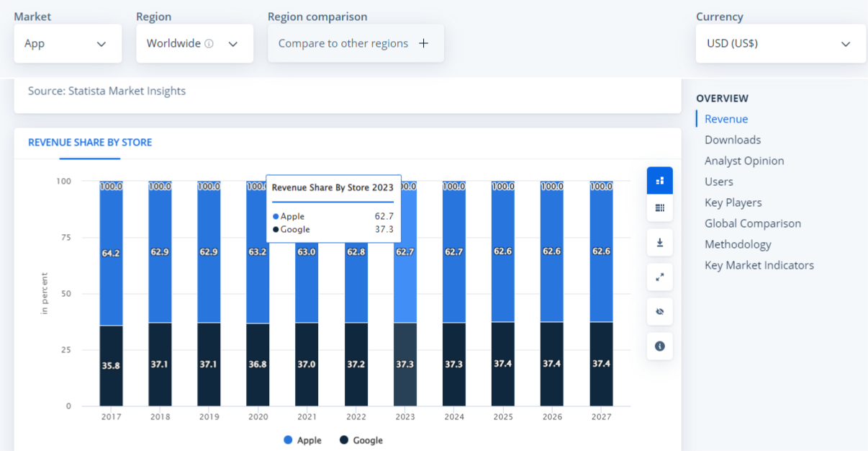
Task: Click the chart info icon
Action: pyautogui.click(x=659, y=346)
